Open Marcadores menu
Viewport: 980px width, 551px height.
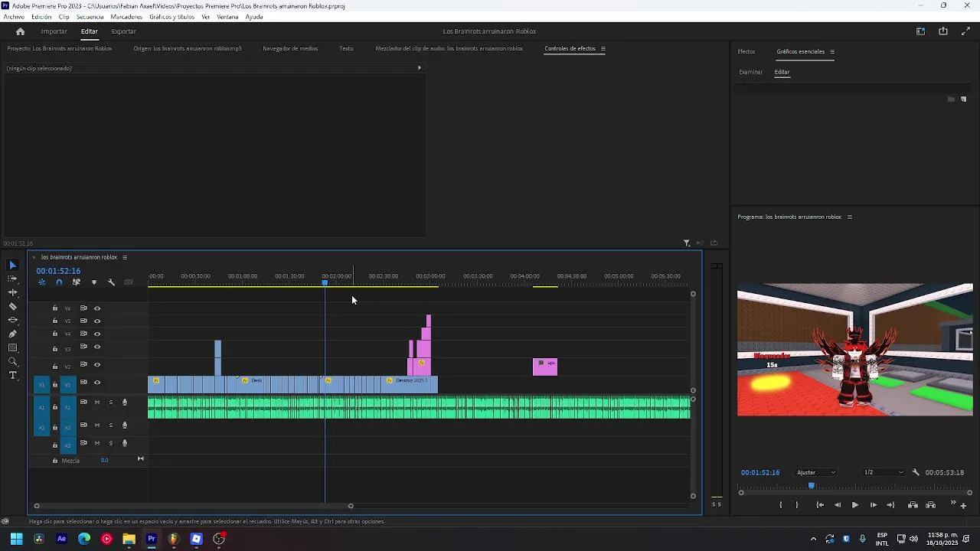[x=126, y=17]
